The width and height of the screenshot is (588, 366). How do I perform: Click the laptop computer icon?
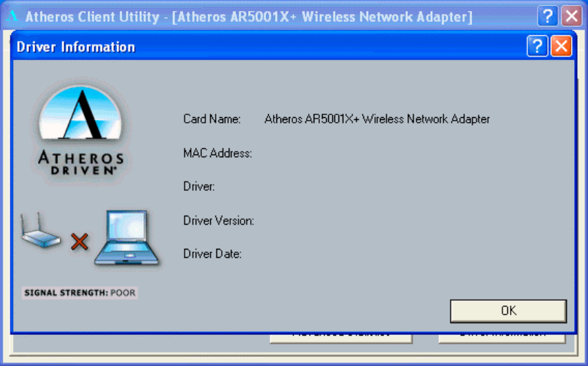tap(126, 238)
